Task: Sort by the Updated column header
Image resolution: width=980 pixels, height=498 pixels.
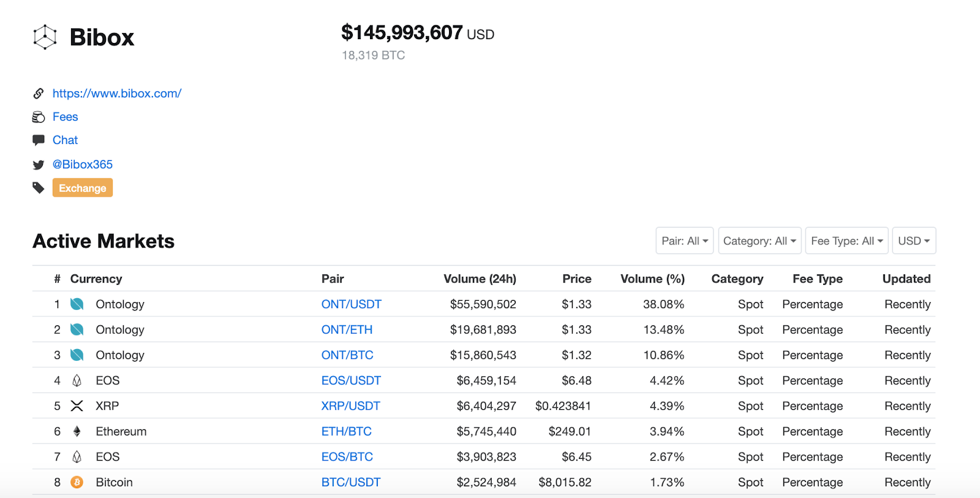Action: pos(907,279)
